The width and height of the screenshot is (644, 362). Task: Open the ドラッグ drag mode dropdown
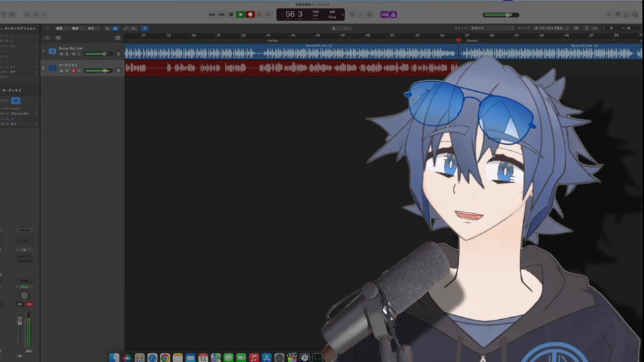551,28
